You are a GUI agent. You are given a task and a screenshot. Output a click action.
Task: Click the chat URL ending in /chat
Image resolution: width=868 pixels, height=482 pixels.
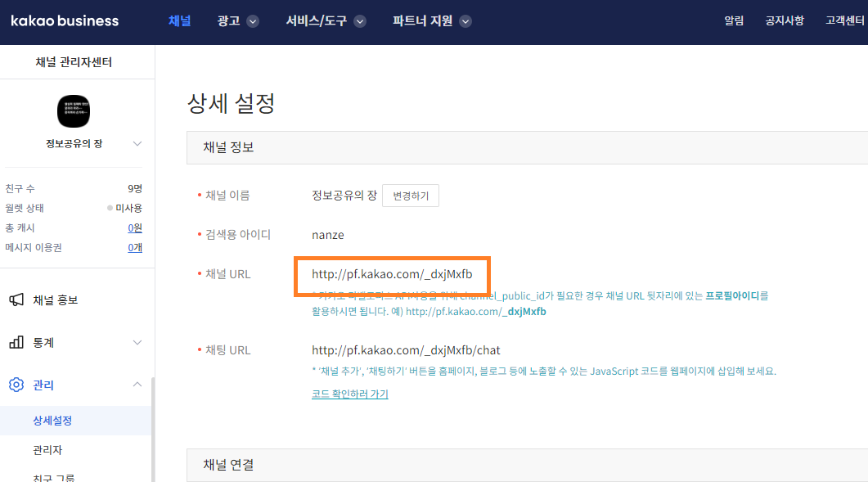click(x=406, y=350)
